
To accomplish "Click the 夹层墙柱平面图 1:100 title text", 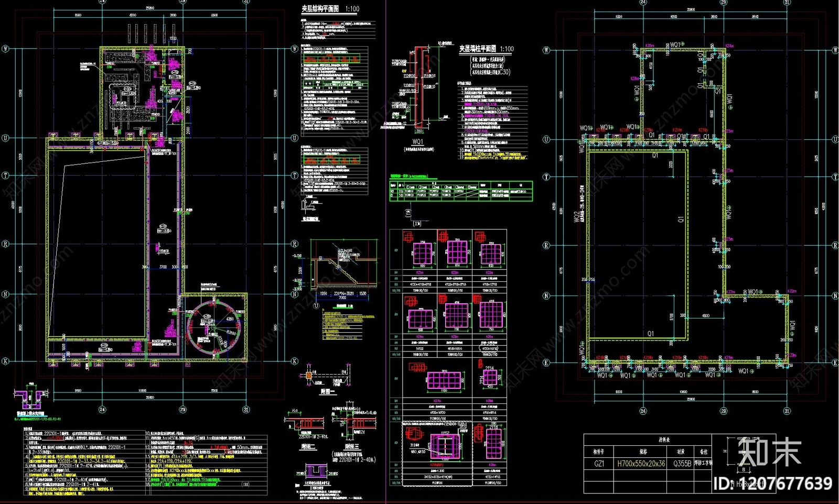I will coord(487,49).
